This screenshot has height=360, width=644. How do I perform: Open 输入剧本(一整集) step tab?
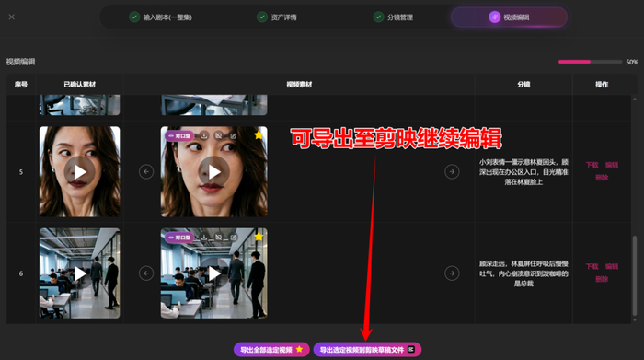161,17
